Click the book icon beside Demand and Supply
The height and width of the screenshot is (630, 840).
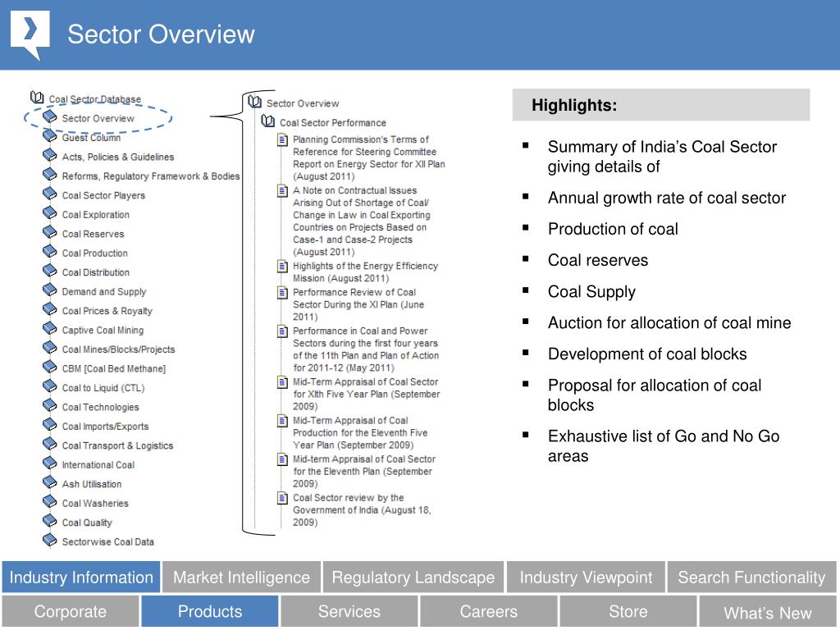pyautogui.click(x=50, y=290)
